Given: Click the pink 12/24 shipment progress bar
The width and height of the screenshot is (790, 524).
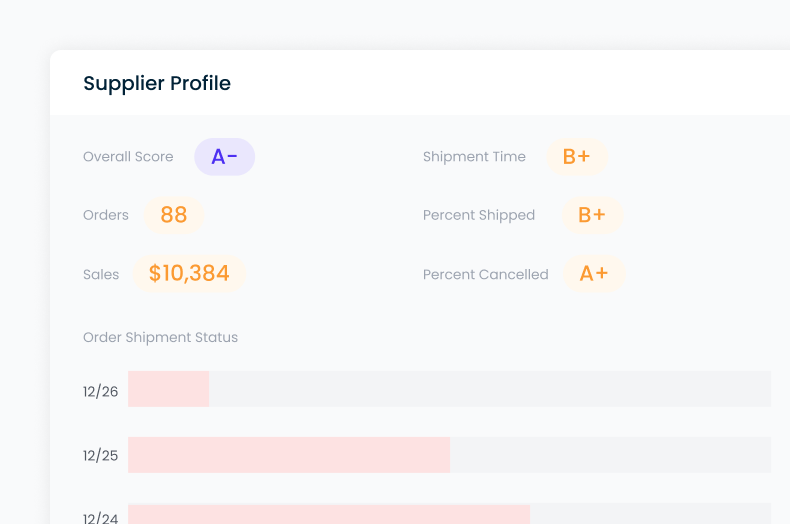Looking at the screenshot, I should [x=328, y=514].
